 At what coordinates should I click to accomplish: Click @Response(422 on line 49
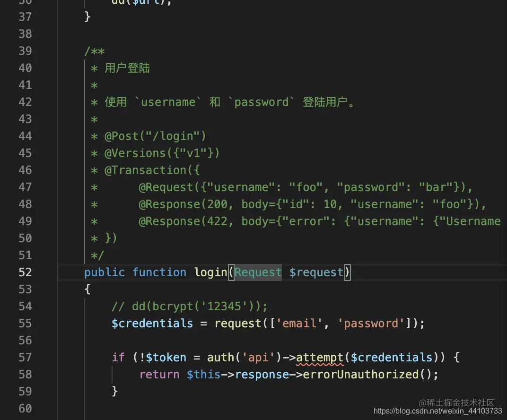183,221
